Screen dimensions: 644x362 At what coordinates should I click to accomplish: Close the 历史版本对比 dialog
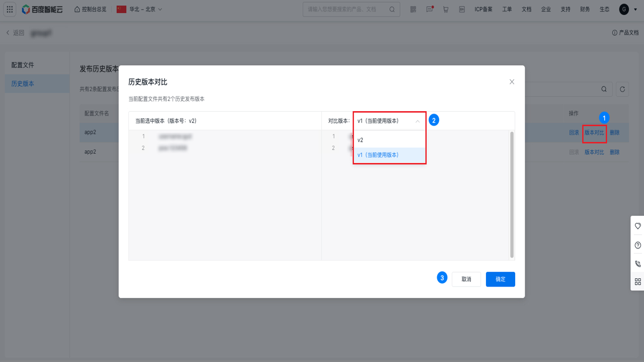point(512,81)
